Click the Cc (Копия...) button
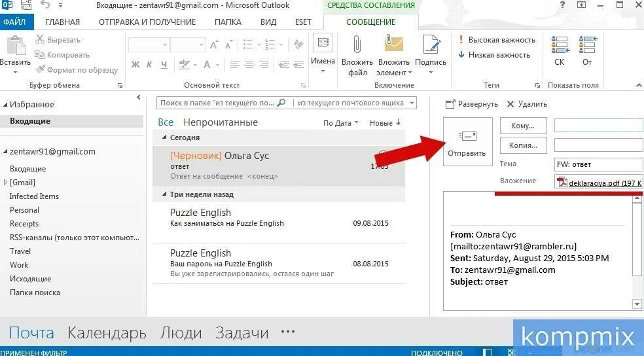Screen dimensions: 644x356 [x=524, y=145]
